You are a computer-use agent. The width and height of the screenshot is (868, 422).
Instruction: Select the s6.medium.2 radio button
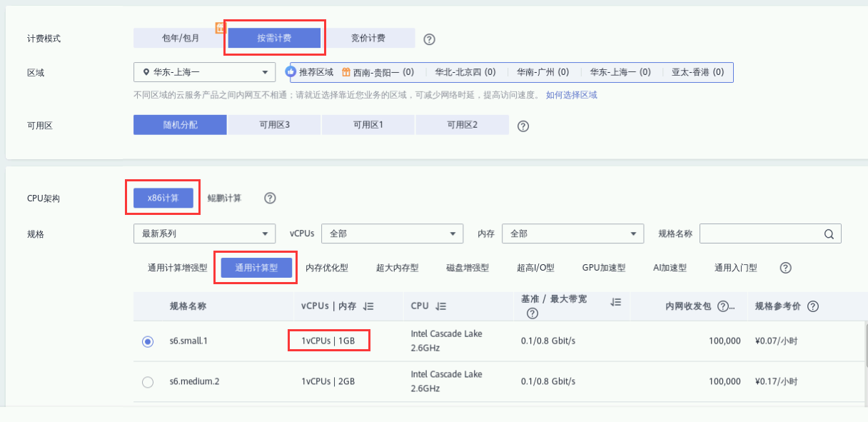[x=148, y=382]
